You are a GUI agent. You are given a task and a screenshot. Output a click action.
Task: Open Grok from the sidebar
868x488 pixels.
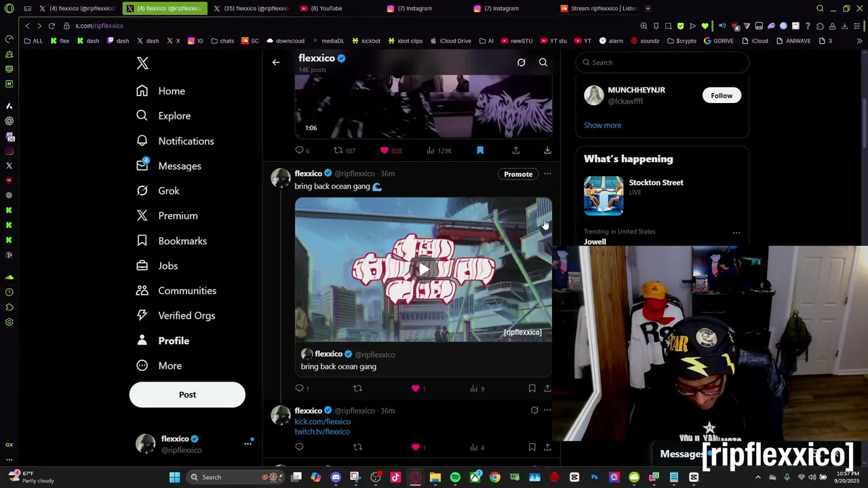point(158,191)
